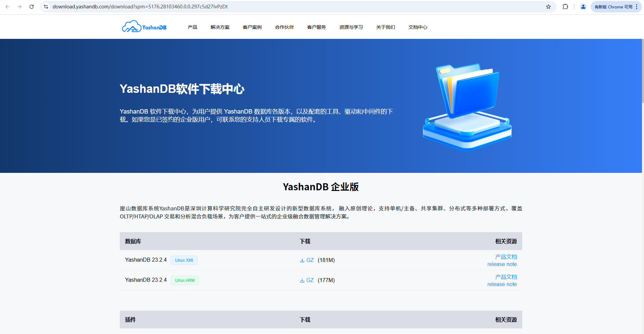
Task: Reload the page with the refresh icon
Action: [x=32, y=7]
